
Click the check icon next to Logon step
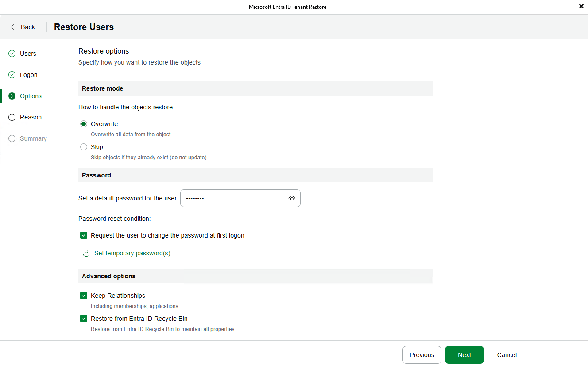pyautogui.click(x=12, y=74)
